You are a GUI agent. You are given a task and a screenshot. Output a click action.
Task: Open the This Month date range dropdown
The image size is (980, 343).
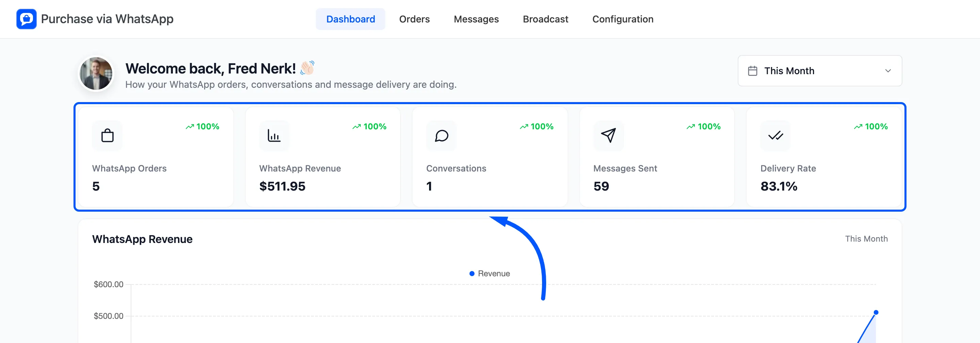[x=819, y=71]
